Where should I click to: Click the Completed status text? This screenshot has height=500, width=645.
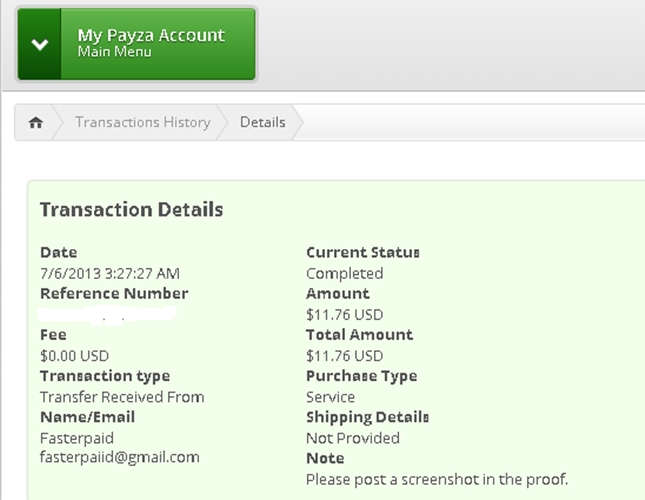[x=344, y=273]
